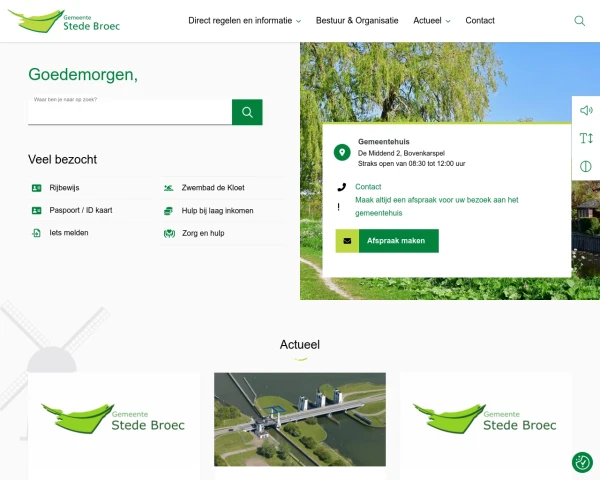
Task: Select the address 'De Middend 2, Bovenkarspel'
Action: [x=401, y=153]
